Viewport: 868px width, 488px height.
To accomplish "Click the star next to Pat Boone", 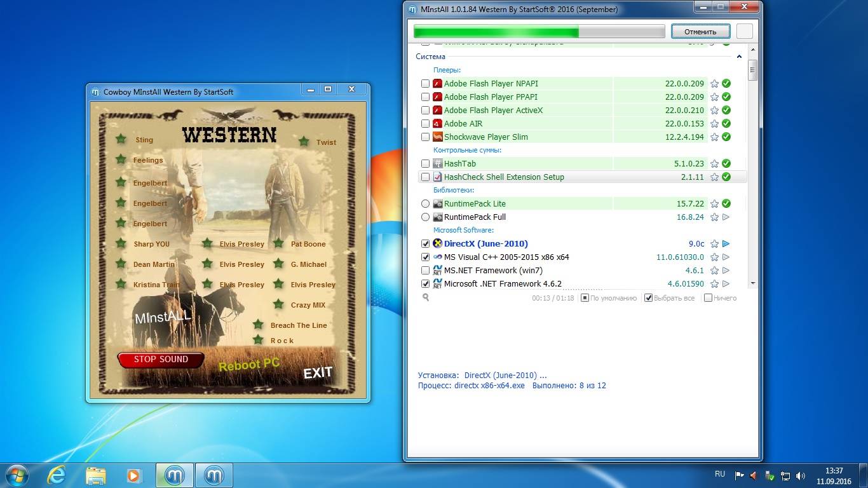I will 278,243.
